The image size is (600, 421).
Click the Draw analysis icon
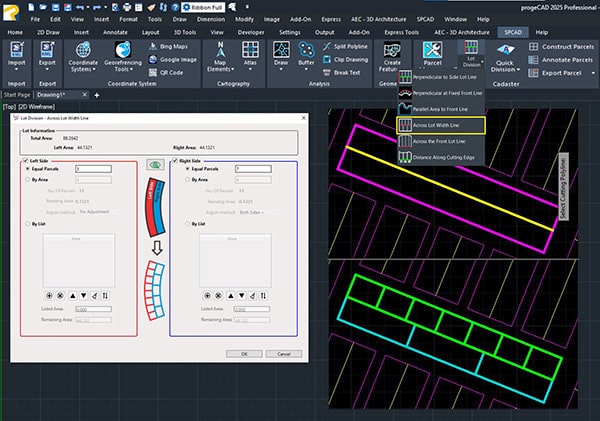[x=281, y=50]
